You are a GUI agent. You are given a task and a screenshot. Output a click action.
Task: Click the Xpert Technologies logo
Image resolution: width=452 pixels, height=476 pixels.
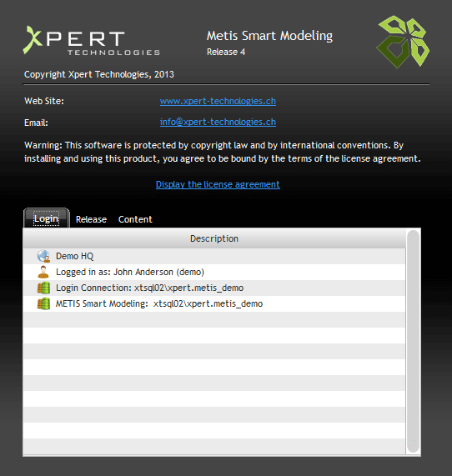pyautogui.click(x=92, y=41)
